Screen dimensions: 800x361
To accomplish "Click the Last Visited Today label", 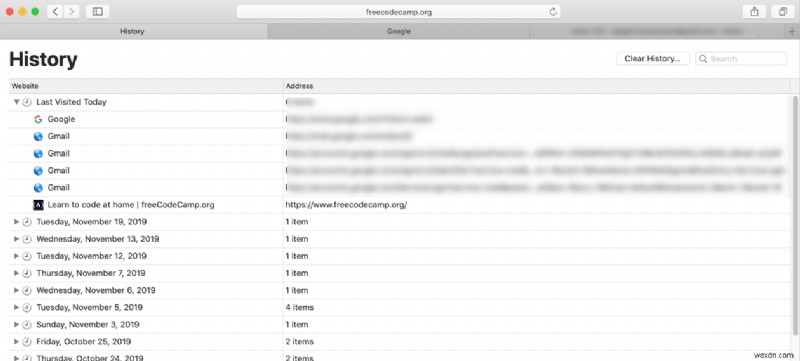I will tap(71, 102).
